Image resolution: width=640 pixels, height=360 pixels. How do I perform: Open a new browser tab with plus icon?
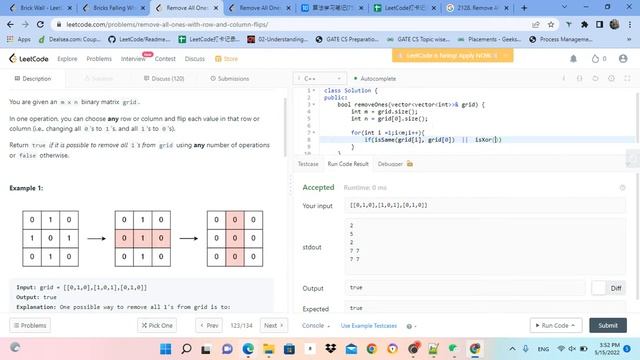coord(524,8)
